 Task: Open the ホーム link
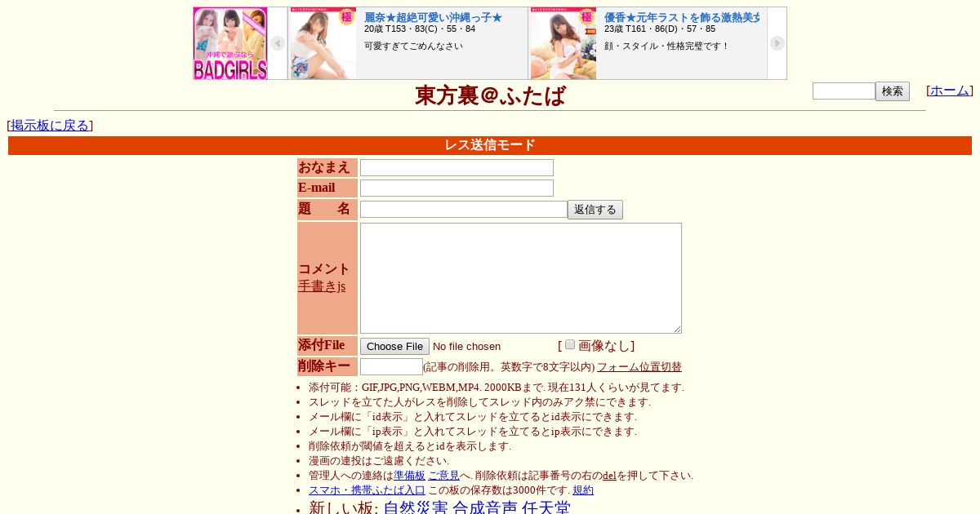click(x=950, y=91)
